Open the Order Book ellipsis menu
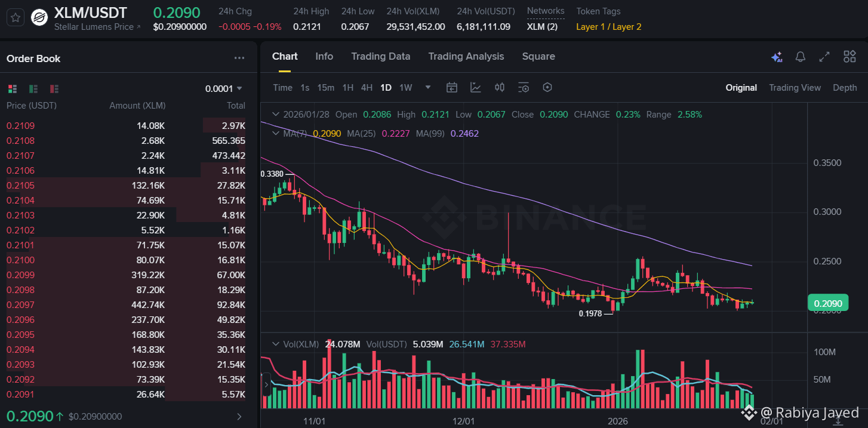This screenshot has height=428, width=868. [239, 58]
